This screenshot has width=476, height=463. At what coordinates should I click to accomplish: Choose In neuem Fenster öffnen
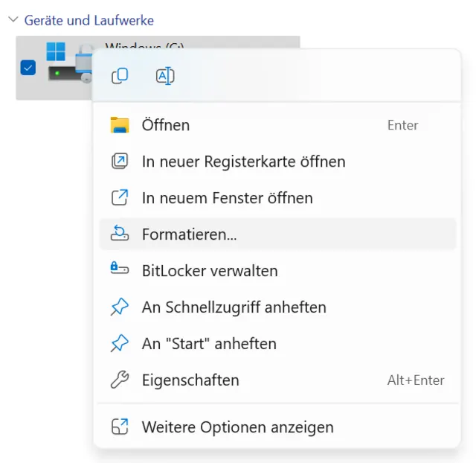click(227, 198)
